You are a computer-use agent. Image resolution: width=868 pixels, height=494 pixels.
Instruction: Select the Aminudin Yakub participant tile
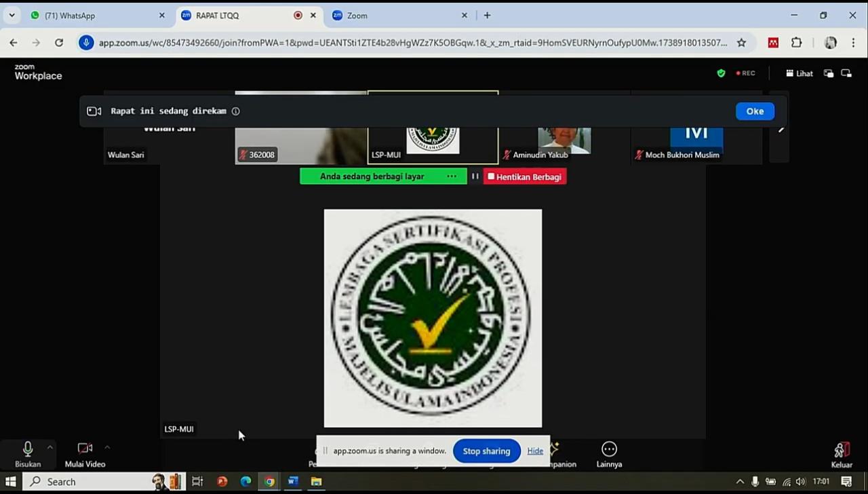tap(564, 128)
